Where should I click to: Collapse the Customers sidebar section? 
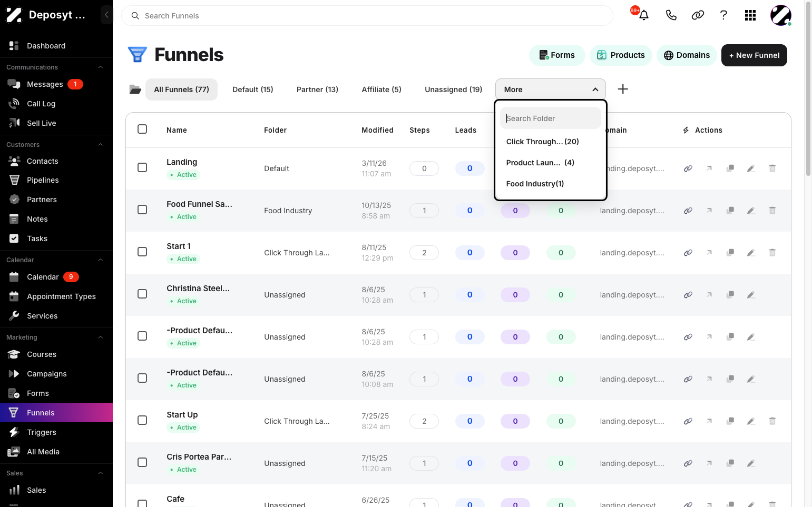point(100,145)
